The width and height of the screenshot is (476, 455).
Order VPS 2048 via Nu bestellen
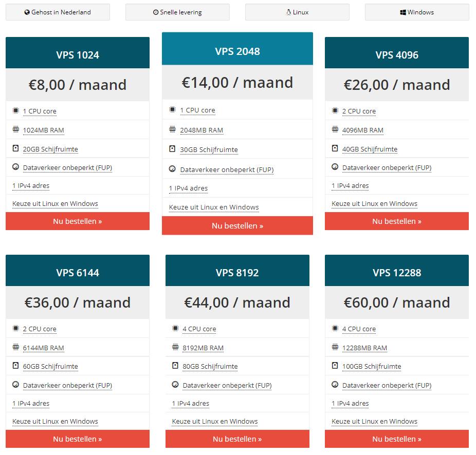[x=237, y=225]
